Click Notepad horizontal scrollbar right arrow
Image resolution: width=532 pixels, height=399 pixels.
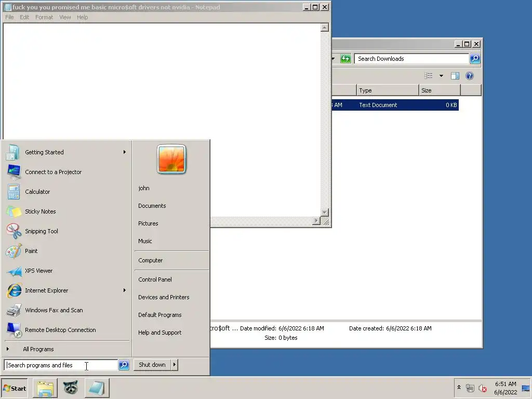[x=316, y=221]
